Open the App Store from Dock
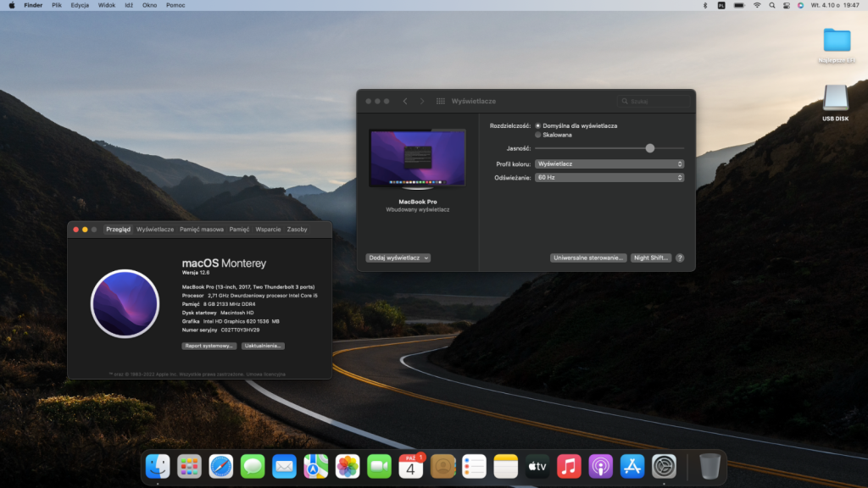This screenshot has width=868, height=488. point(632,466)
